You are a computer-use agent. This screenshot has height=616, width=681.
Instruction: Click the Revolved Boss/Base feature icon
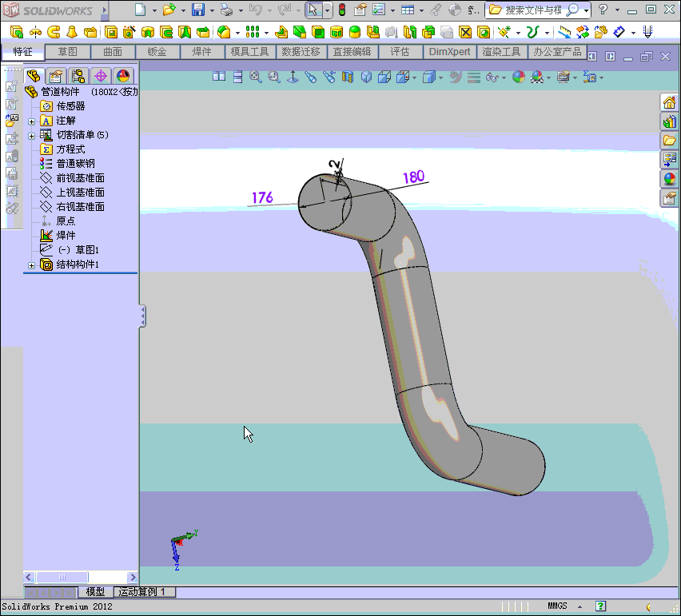click(x=35, y=32)
